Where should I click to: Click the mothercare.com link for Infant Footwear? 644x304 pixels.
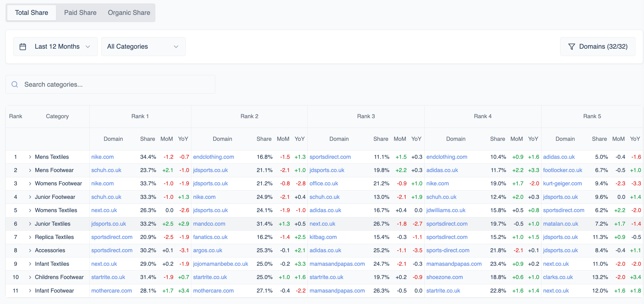pyautogui.click(x=111, y=290)
